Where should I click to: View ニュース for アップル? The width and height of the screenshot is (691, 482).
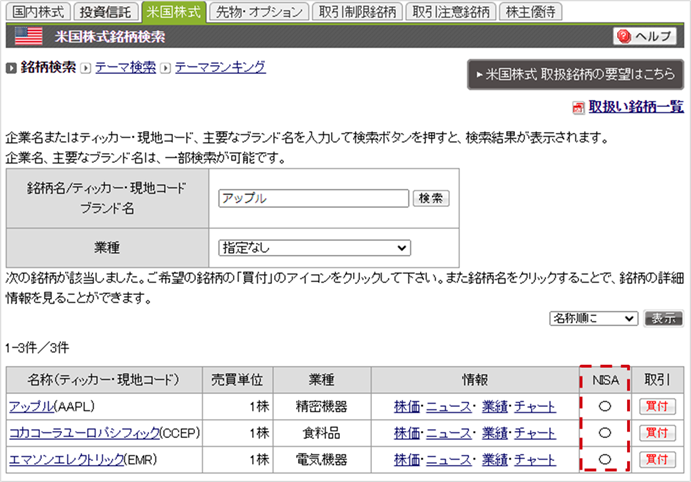click(x=449, y=406)
